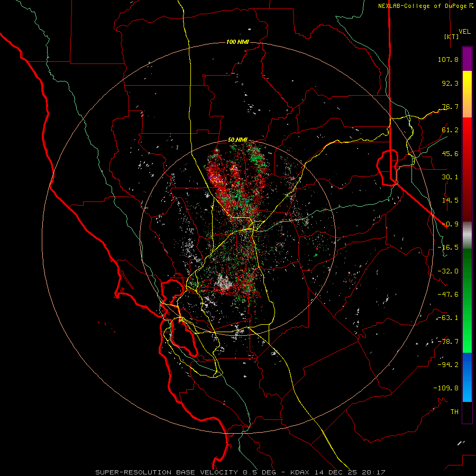Click the SUPER-RESOLUTION BASE VELOCITY caption text
Viewport: 476px width, 476px height.
click(x=167, y=472)
